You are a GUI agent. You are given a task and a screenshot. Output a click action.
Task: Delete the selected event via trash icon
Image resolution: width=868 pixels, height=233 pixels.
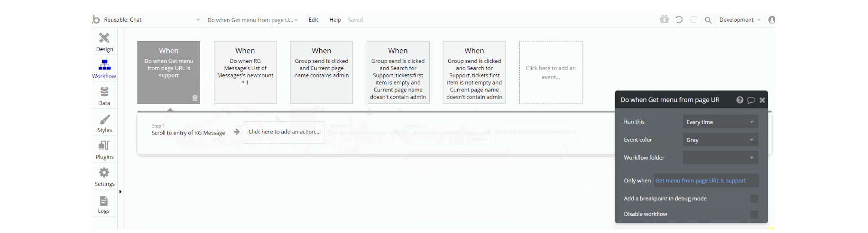(x=195, y=98)
